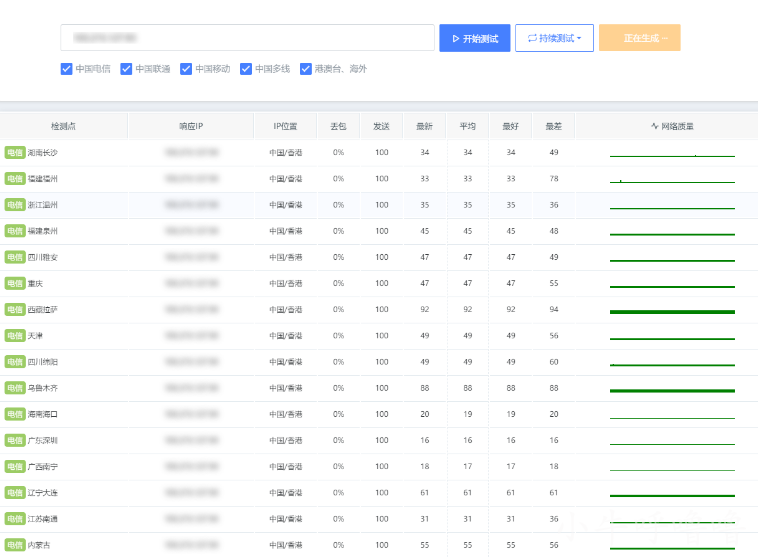758x557 pixels.
Task: Click the 电信 badge for 辽宁大连
Action: click(x=15, y=493)
